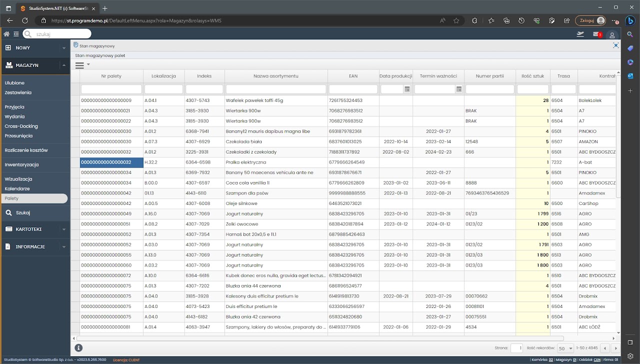Click the Oddział CEN link in status bar

(x=597, y=360)
